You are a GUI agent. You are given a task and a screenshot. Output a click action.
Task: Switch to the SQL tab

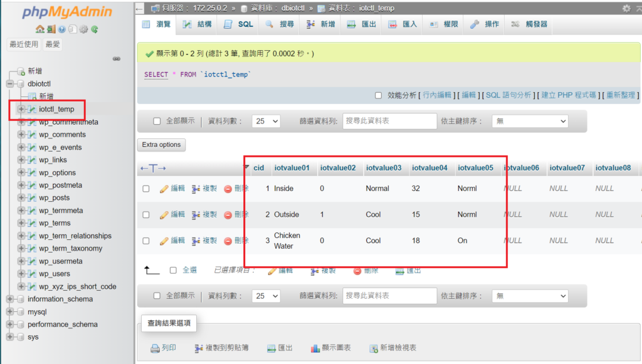pyautogui.click(x=238, y=24)
